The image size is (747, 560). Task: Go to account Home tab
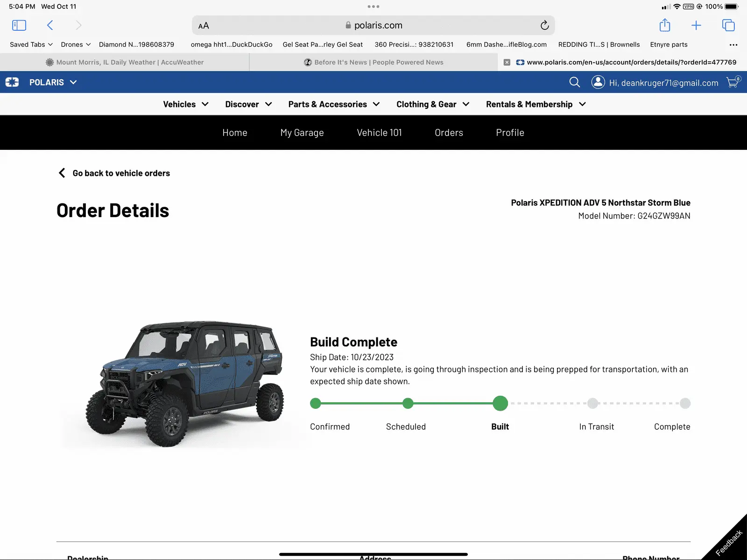point(235,133)
